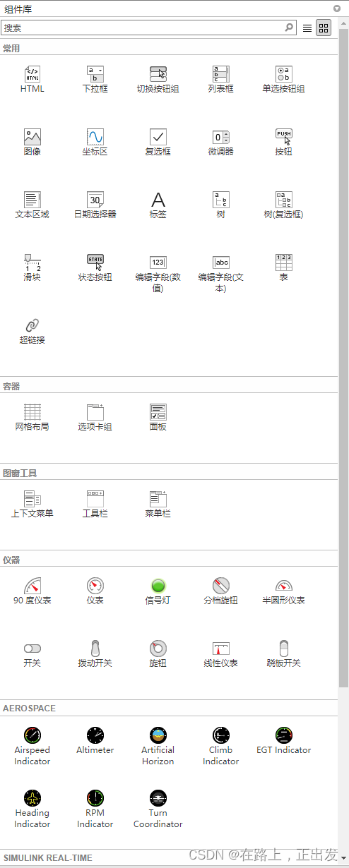
Task: Choose the 树(复选框) checkbox tree component
Action: (283, 200)
